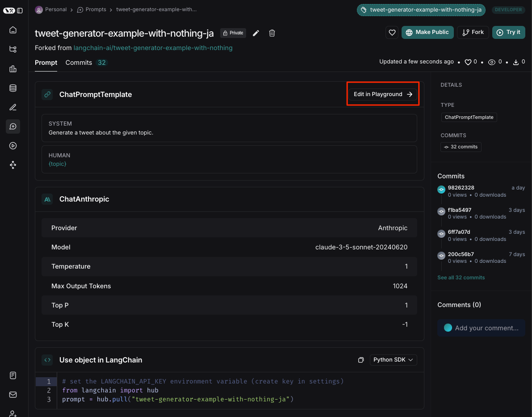Screen dimensions: 532x417
Task: Click the SYSTEM message text box
Action: pos(229,128)
